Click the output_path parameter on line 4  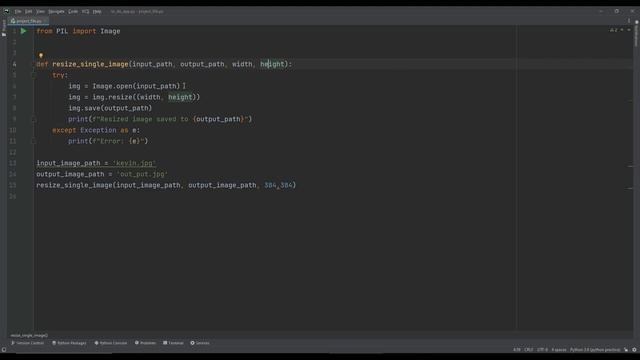202,64
